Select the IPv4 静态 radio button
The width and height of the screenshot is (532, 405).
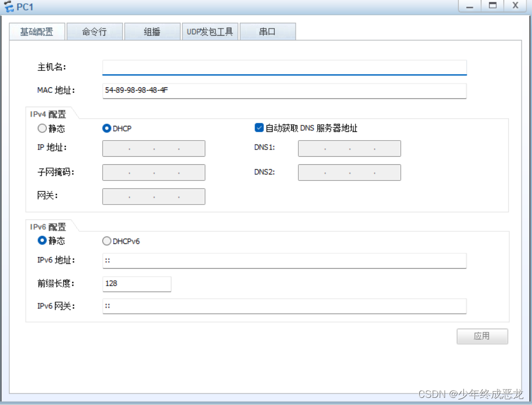42,128
